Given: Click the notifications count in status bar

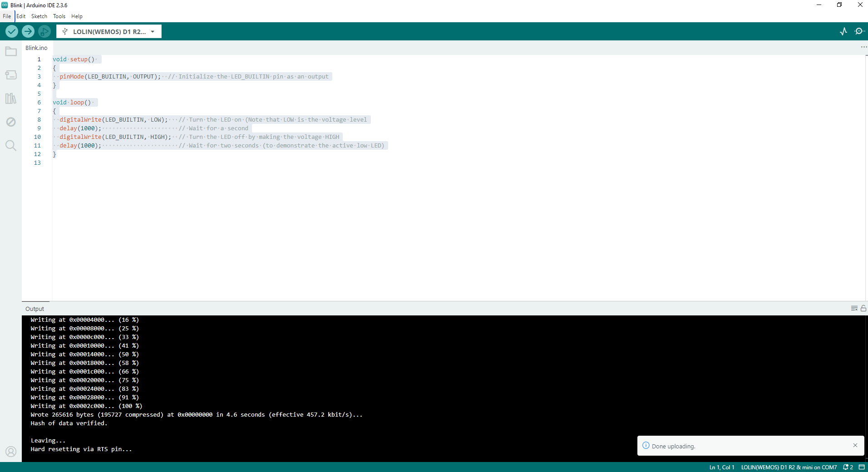Looking at the screenshot, I should click(848, 467).
